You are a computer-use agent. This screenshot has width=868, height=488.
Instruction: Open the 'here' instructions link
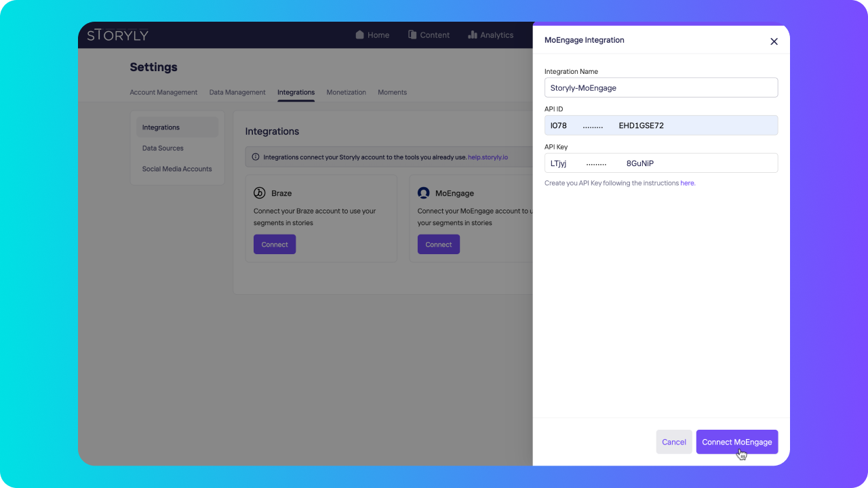point(688,183)
